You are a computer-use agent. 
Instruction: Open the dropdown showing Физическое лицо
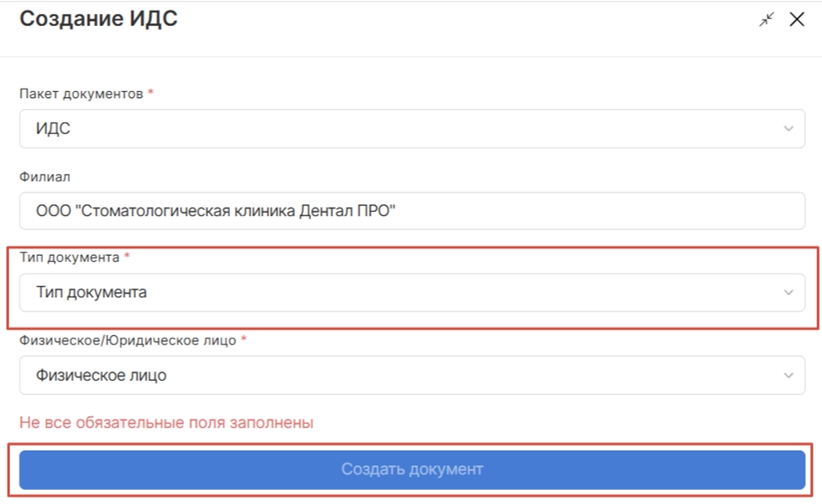(x=411, y=376)
